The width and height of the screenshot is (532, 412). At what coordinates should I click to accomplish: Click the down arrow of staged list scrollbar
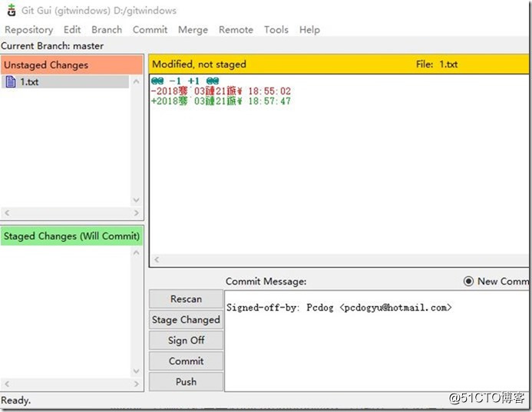[x=136, y=371]
